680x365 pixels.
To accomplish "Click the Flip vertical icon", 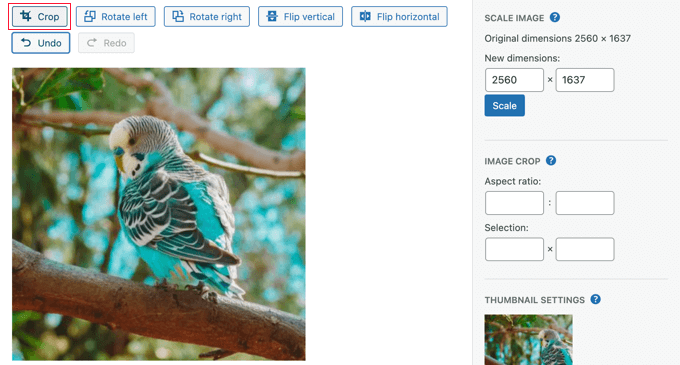I will (x=272, y=16).
